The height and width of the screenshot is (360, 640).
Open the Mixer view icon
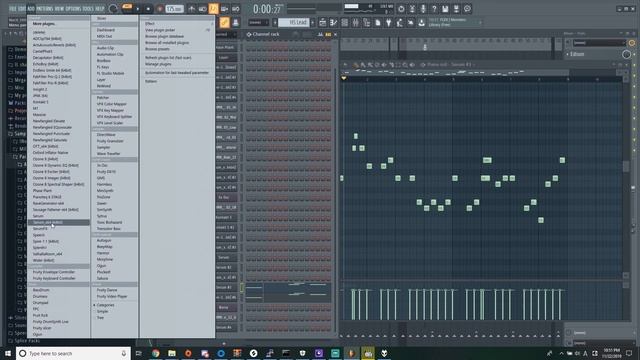(x=356, y=22)
